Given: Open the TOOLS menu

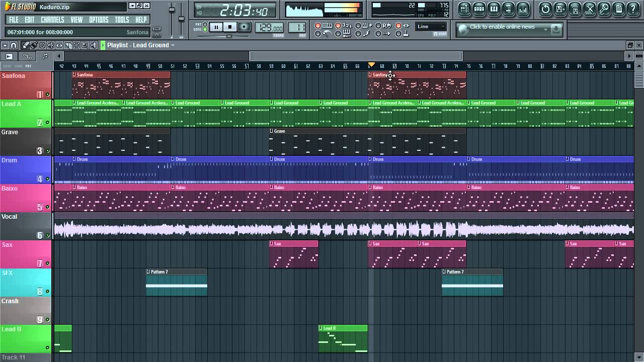Looking at the screenshot, I should coord(122,20).
